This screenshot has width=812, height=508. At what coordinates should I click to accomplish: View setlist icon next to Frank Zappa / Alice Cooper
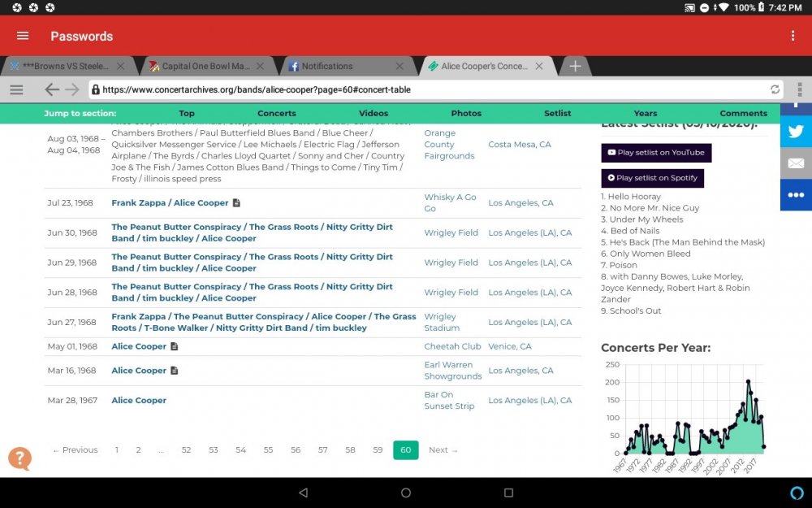[x=236, y=202]
